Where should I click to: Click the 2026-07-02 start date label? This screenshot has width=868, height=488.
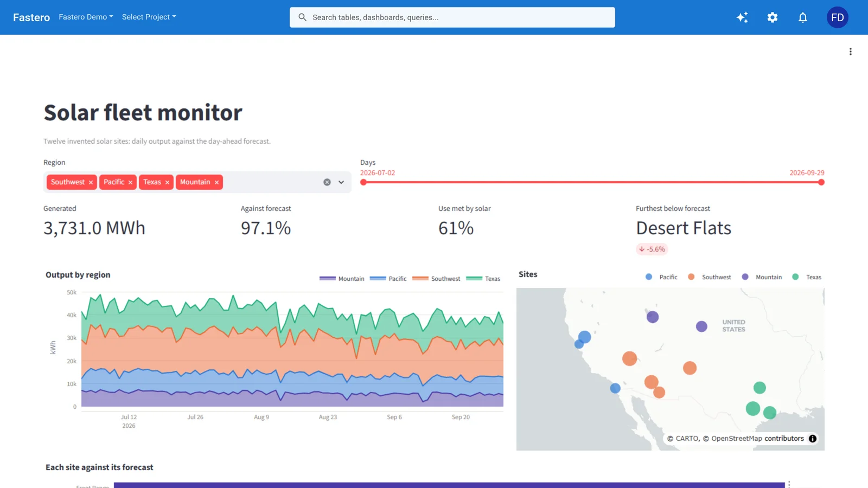[x=378, y=173]
